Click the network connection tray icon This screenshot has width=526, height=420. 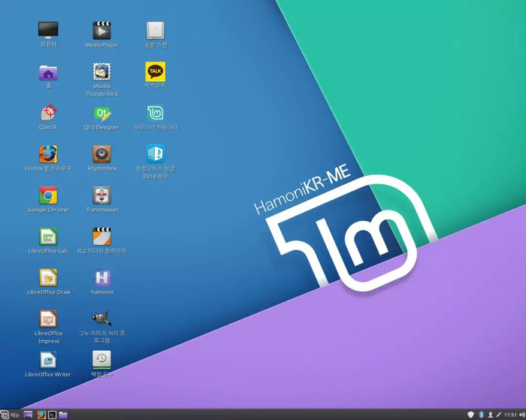tap(499, 415)
